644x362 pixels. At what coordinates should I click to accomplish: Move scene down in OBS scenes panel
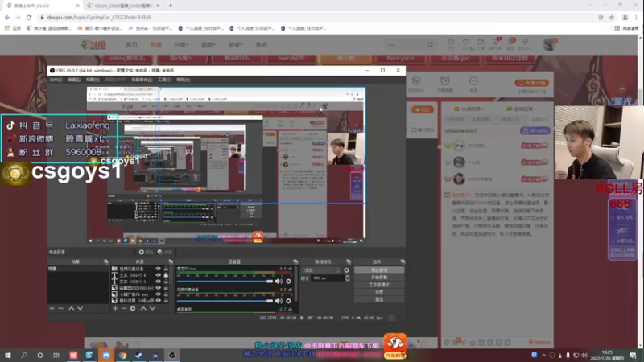80,308
